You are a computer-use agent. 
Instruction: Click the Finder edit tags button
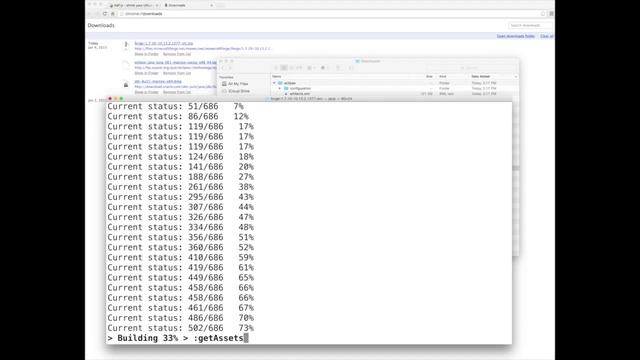pyautogui.click(x=351, y=68)
